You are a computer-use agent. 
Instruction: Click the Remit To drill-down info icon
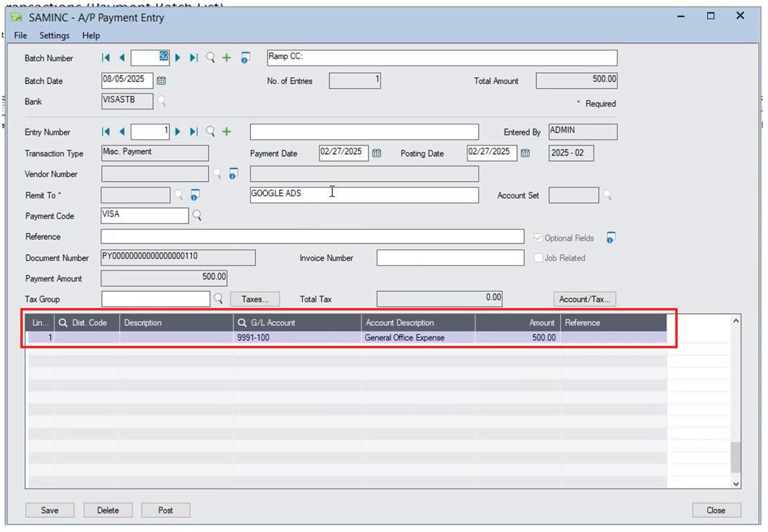point(194,195)
